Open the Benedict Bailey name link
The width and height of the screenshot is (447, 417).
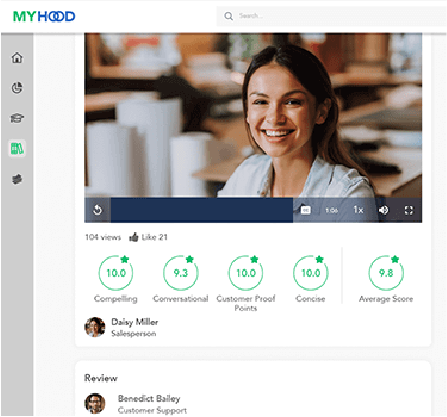pos(149,399)
